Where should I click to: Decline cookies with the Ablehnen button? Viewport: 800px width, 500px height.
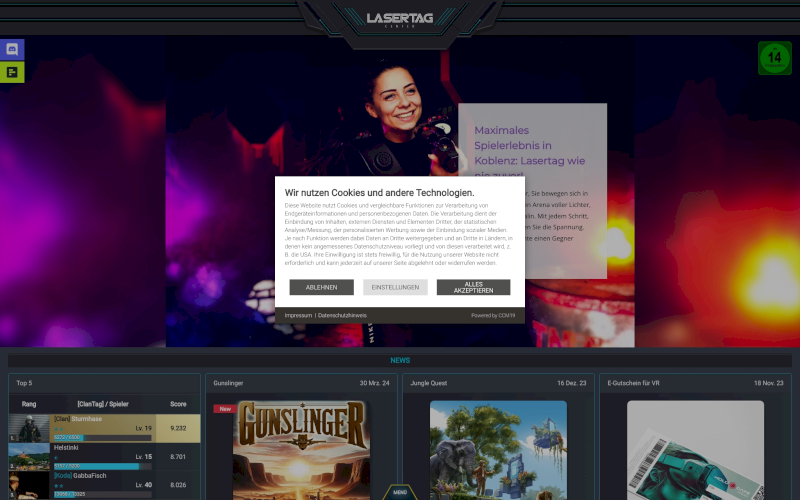321,287
